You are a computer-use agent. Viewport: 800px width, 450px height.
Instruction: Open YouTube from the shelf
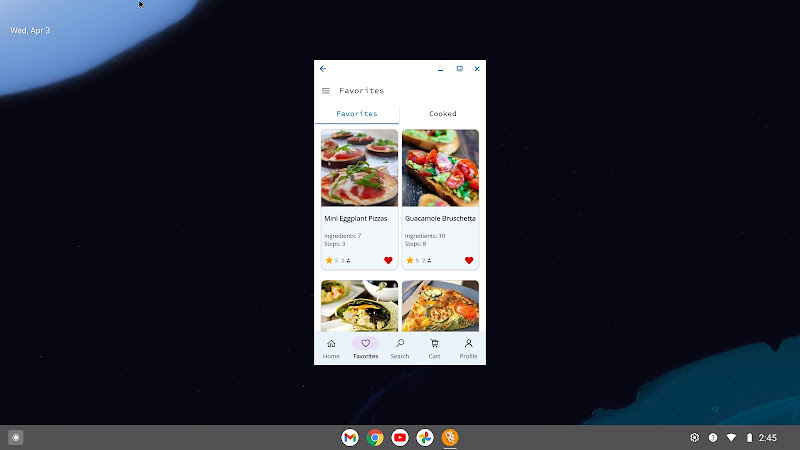[x=400, y=437]
